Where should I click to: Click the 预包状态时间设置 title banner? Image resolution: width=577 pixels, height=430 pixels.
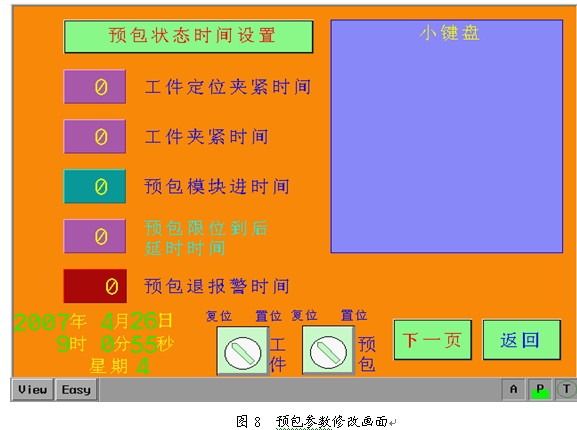click(189, 36)
